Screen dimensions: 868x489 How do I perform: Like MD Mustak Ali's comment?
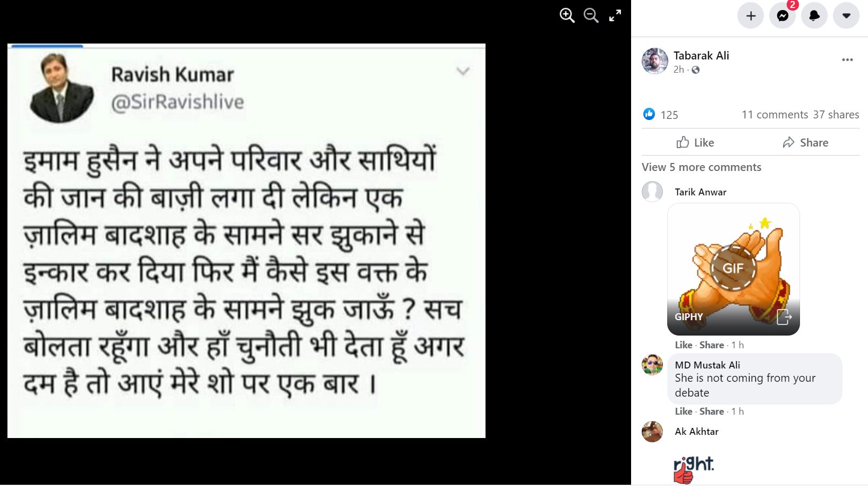[683, 411]
